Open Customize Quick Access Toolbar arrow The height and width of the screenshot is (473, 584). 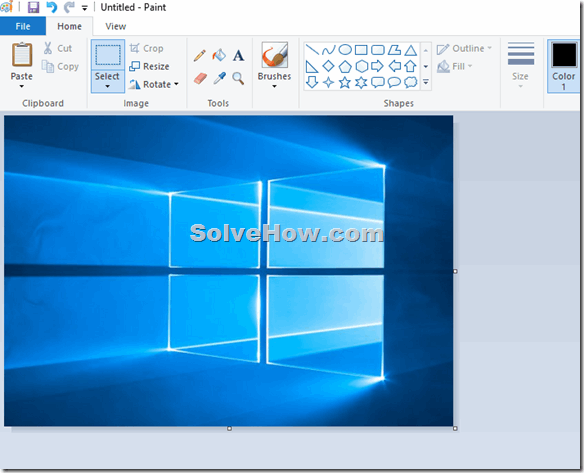point(85,8)
